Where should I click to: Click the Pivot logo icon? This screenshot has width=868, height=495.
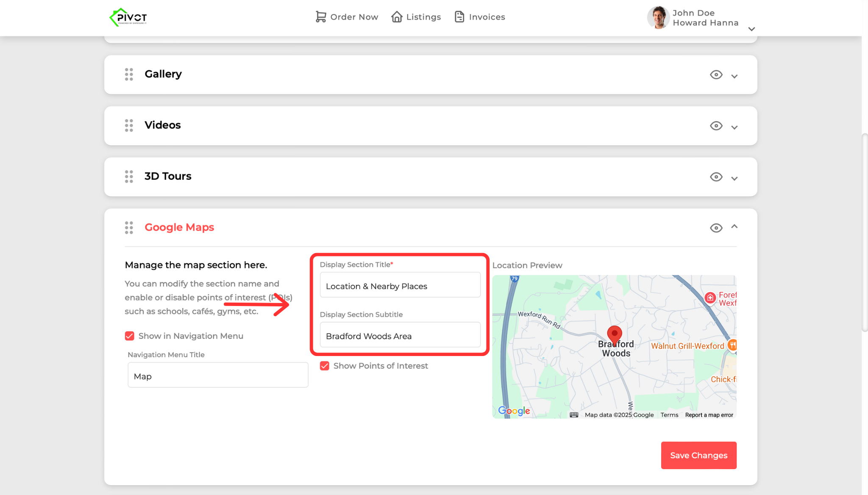click(x=128, y=17)
